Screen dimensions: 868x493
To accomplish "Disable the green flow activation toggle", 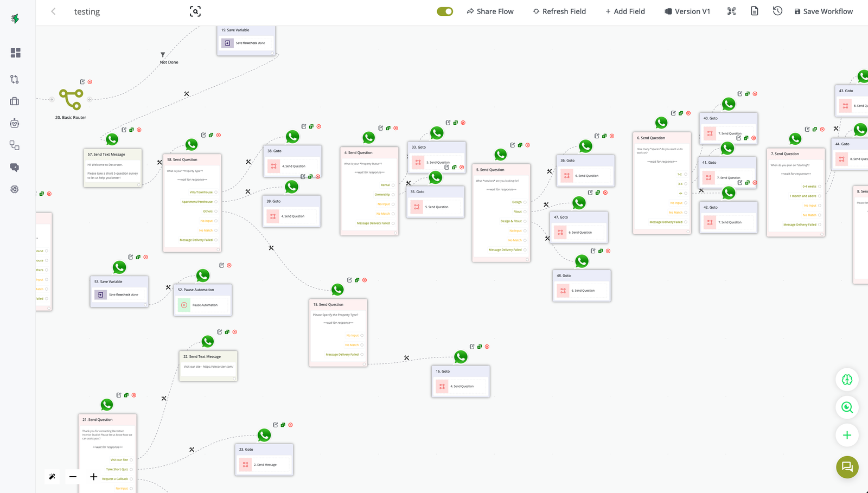I will [x=445, y=11].
